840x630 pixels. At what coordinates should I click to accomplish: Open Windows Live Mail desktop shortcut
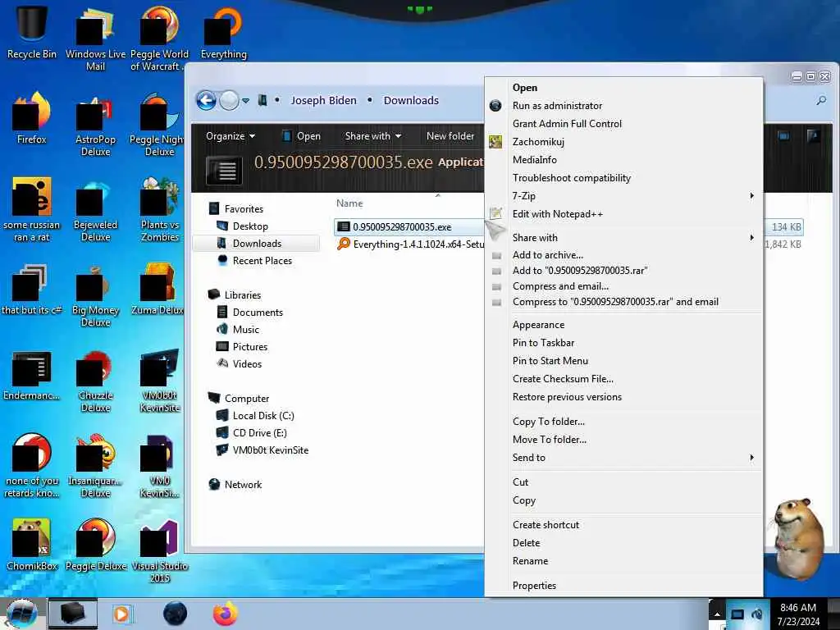pos(95,38)
